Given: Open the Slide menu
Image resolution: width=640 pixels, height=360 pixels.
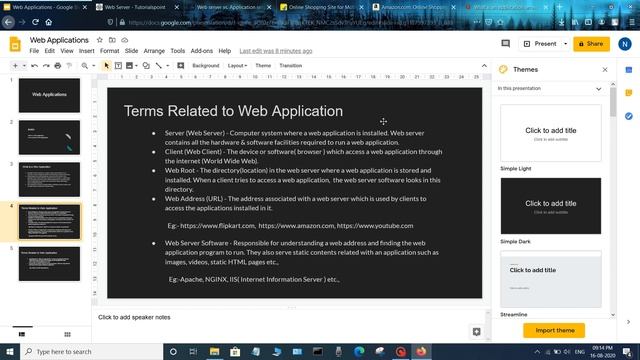Looking at the screenshot, I should 131,51.
